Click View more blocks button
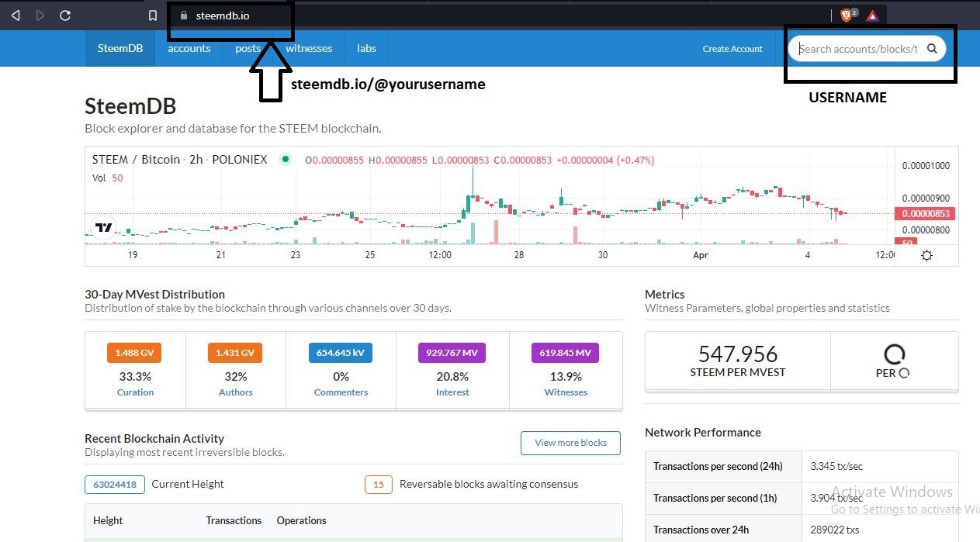The height and width of the screenshot is (542, 980). pos(570,443)
